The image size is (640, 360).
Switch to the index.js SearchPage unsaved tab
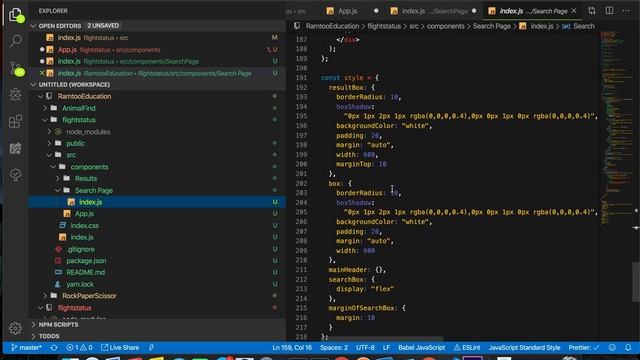(433, 11)
